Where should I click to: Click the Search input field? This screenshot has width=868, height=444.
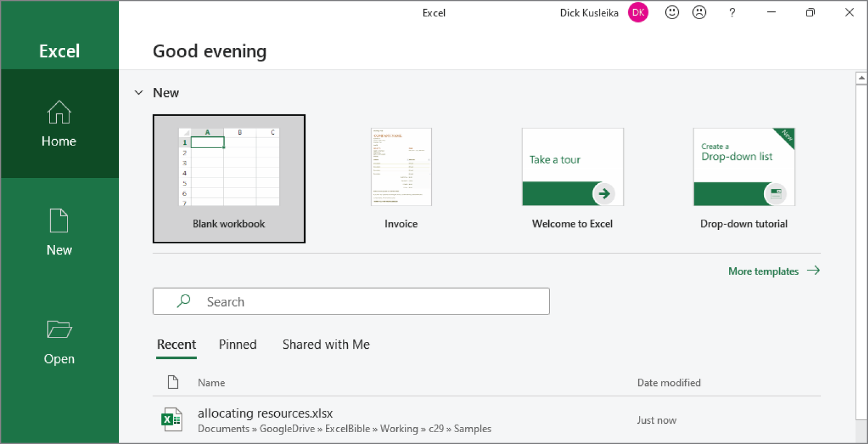pyautogui.click(x=351, y=301)
